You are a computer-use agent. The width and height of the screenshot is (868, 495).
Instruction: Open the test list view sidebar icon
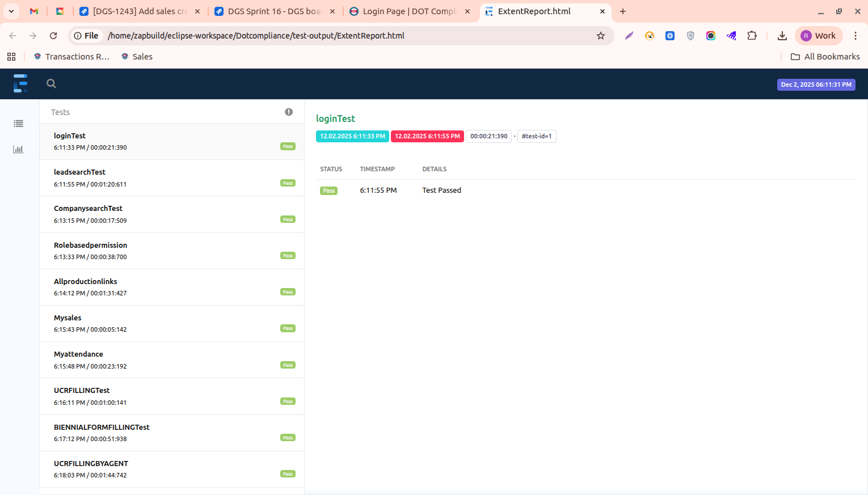18,124
